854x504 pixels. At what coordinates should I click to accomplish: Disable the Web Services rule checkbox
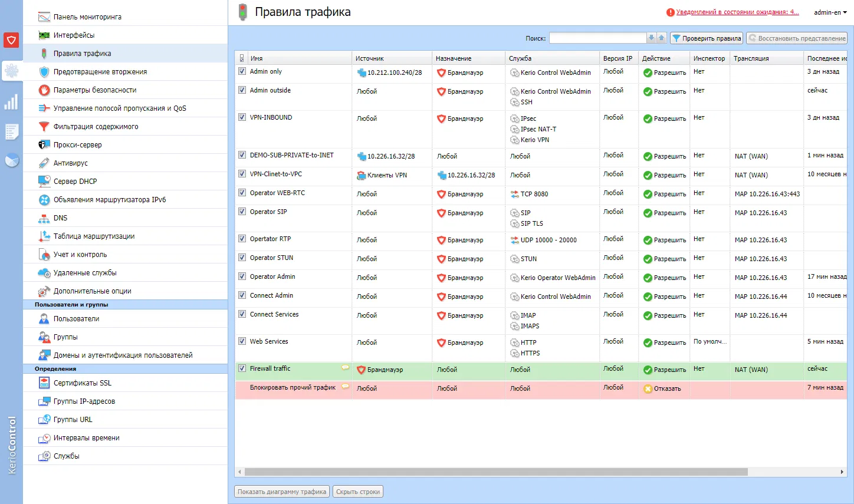(242, 341)
